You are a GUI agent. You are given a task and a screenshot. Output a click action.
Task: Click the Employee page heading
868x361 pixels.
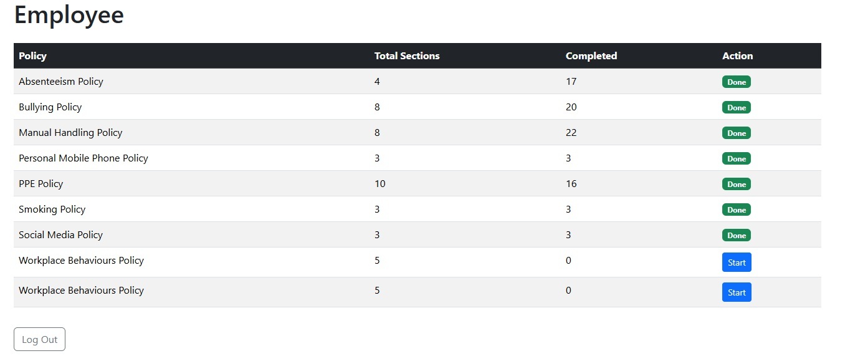click(x=69, y=15)
